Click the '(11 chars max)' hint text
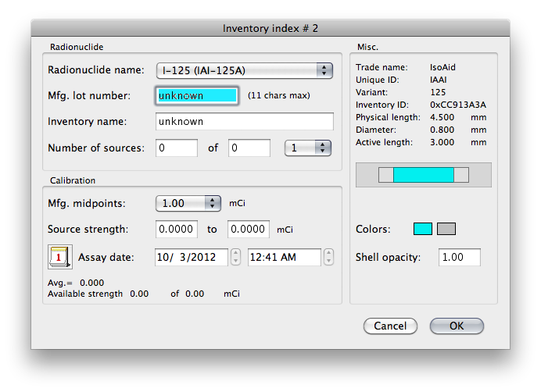Screen dimensions: 541x392 tap(279, 95)
